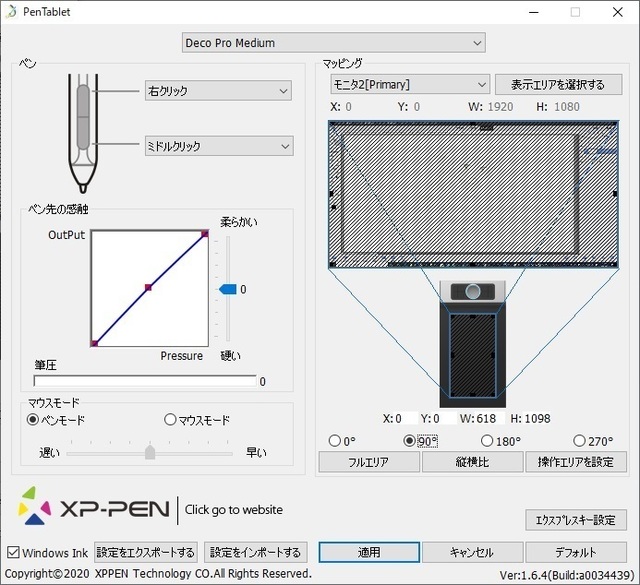
Task: Click the lower side button on pen illustration
Action: tap(83, 133)
